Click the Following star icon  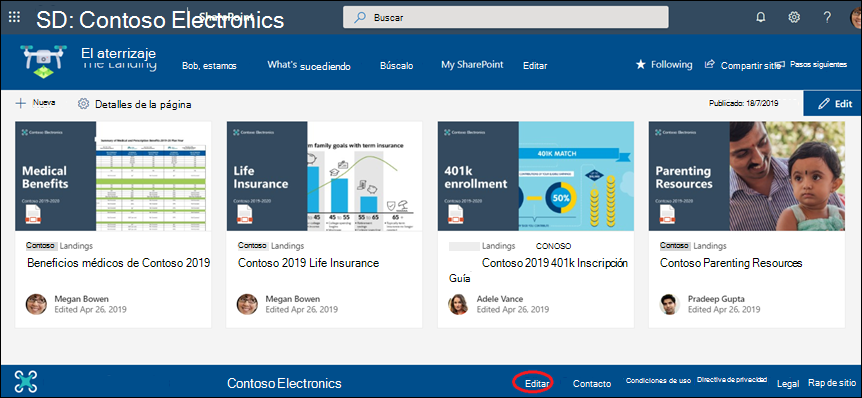pyautogui.click(x=640, y=64)
